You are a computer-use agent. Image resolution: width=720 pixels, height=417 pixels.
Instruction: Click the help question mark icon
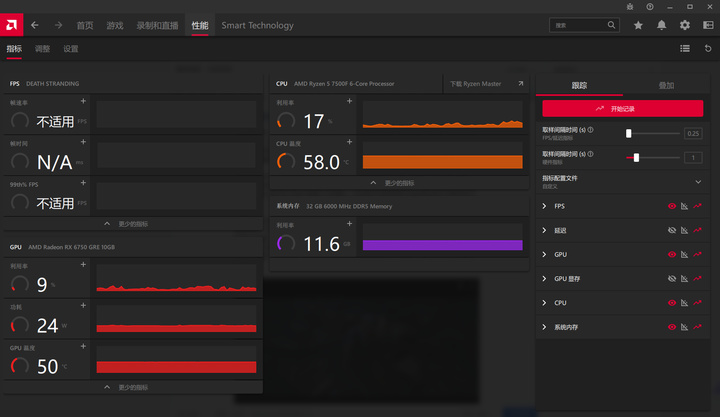coord(650,6)
